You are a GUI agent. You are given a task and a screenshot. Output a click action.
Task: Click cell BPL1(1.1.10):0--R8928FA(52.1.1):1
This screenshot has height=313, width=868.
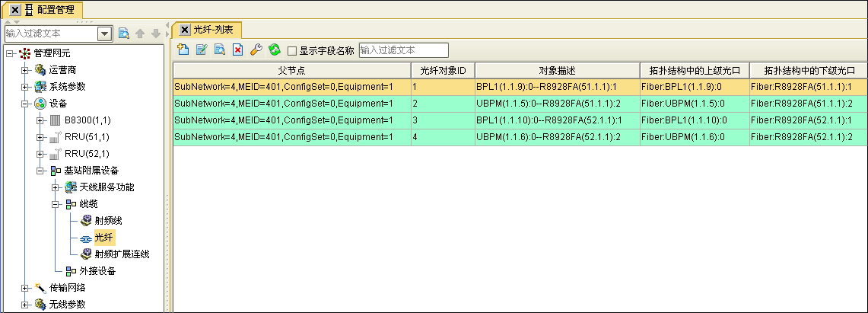coord(558,120)
